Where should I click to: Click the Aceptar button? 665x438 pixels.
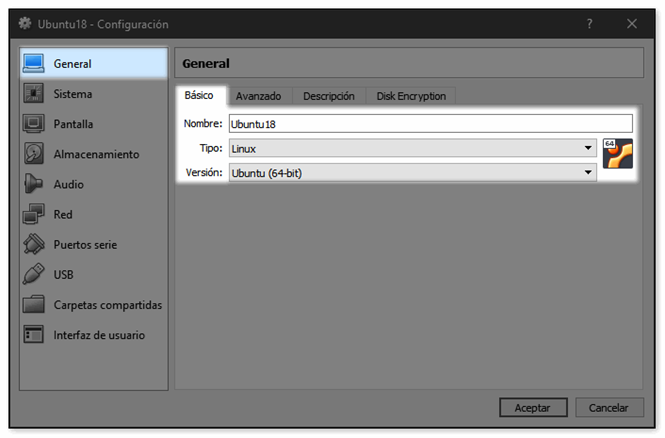pyautogui.click(x=533, y=407)
